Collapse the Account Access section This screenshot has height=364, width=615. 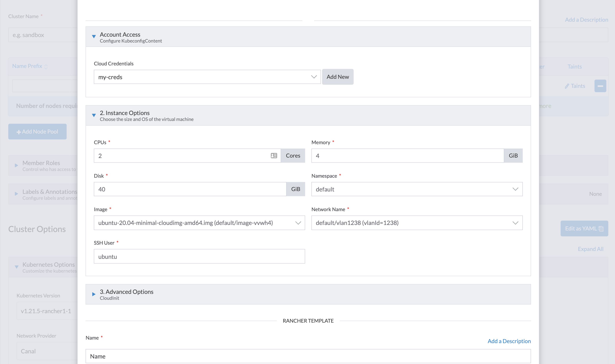point(94,37)
